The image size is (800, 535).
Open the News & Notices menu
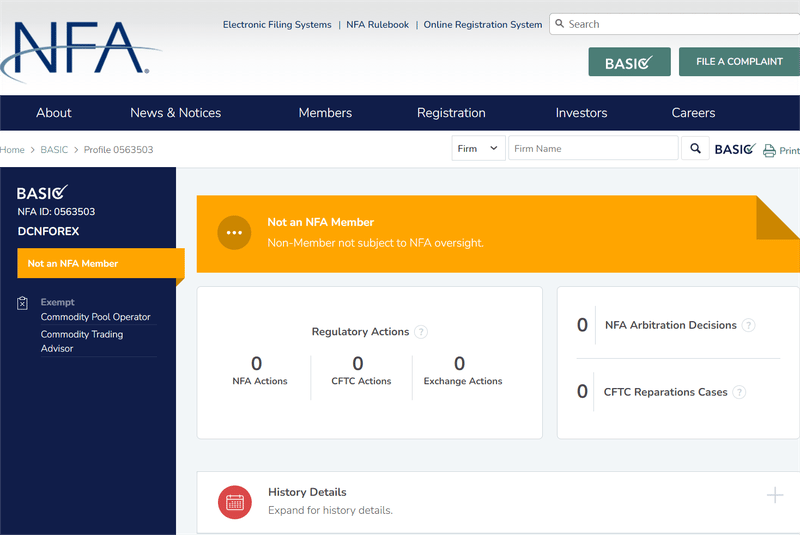coord(176,113)
